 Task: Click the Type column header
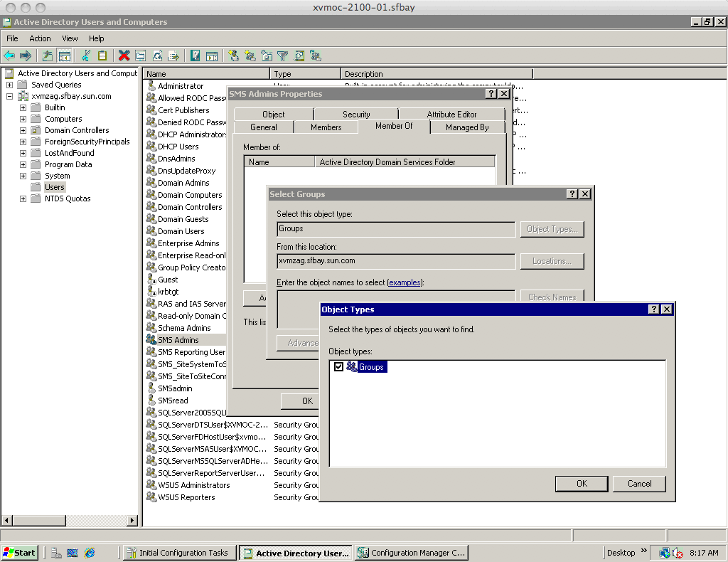tap(306, 74)
